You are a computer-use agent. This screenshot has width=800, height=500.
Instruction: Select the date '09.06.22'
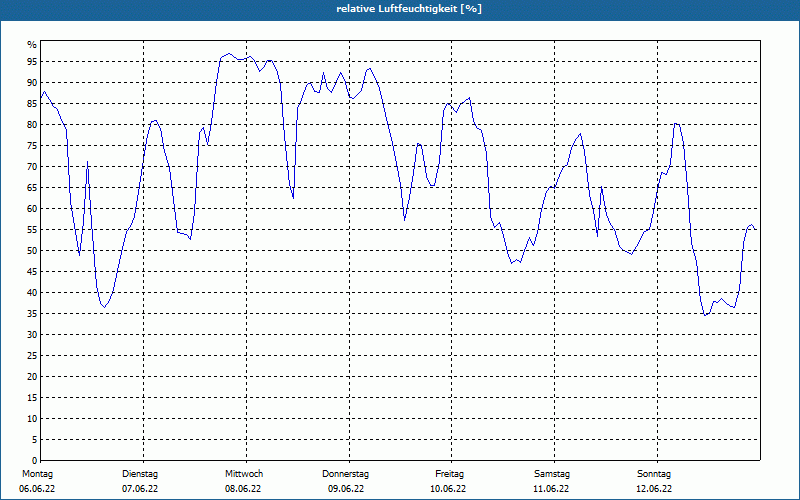[x=346, y=489]
